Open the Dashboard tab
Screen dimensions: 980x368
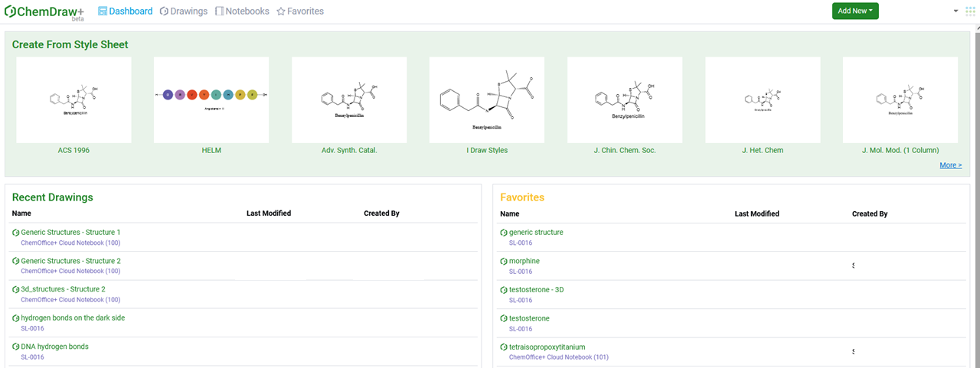coord(126,11)
